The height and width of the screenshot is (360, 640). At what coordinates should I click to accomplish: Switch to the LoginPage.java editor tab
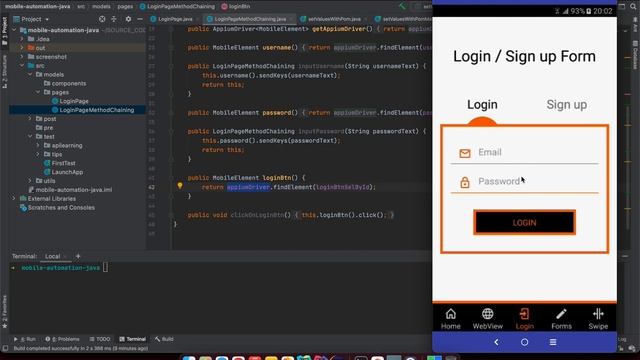[175, 19]
